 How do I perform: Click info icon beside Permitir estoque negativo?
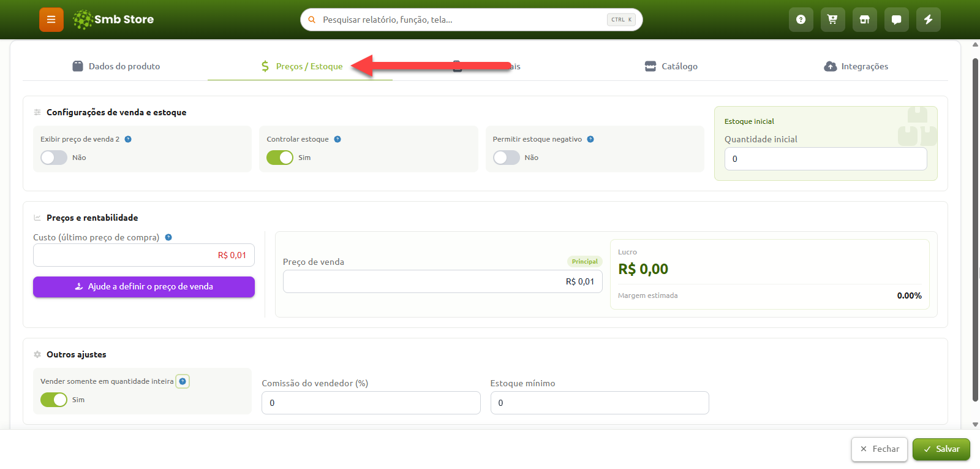[590, 139]
